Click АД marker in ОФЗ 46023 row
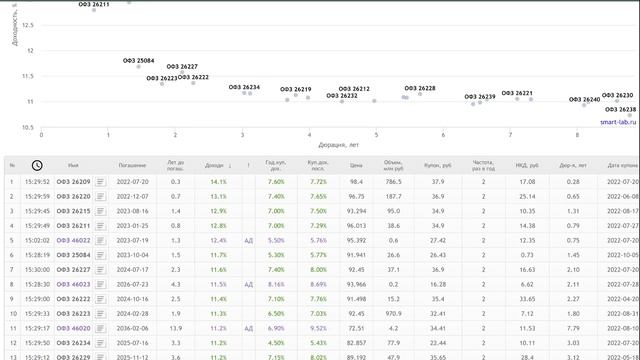 [249, 284]
